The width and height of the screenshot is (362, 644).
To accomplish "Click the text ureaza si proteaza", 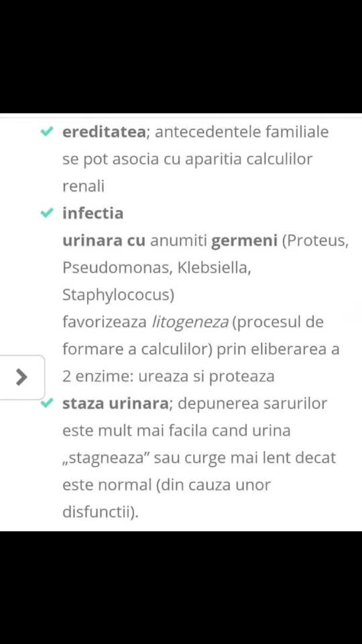I will pyautogui.click(x=206, y=377).
